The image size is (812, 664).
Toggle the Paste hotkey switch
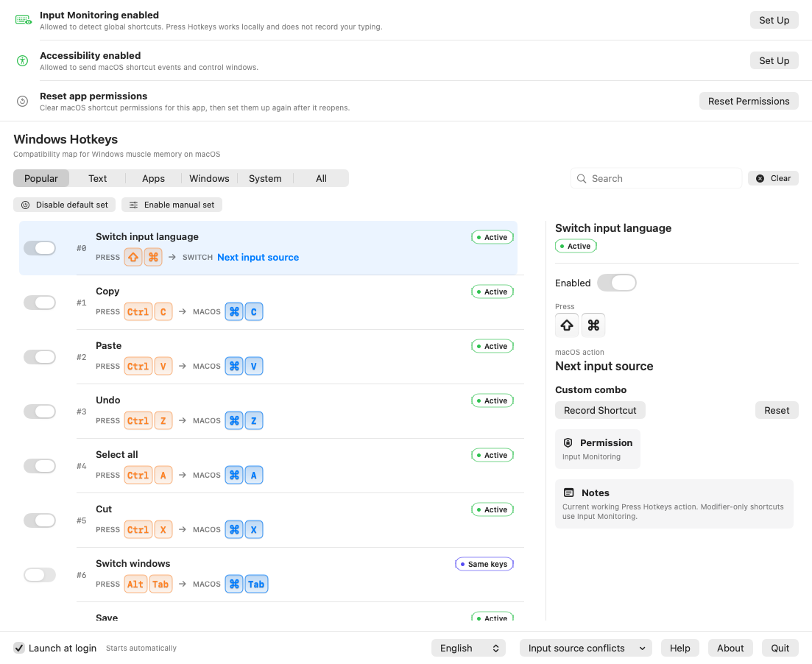point(40,357)
